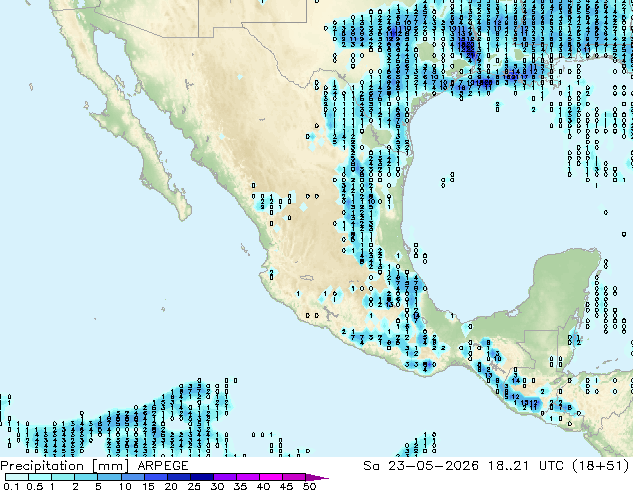Click the '18..21 UTC' time range text
This screenshot has height=490, width=634.
(x=525, y=466)
